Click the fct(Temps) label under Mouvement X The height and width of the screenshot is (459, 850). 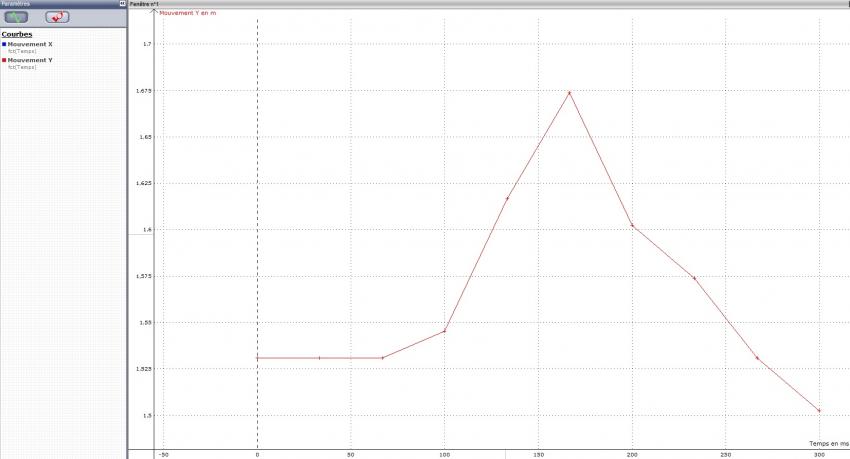click(x=22, y=51)
